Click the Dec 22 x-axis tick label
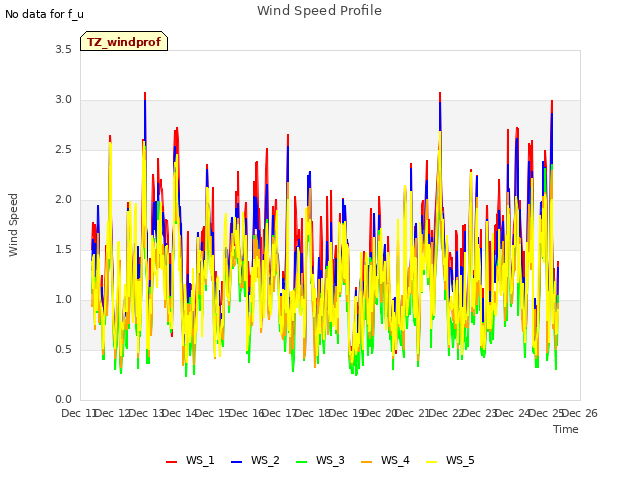 [x=447, y=413]
